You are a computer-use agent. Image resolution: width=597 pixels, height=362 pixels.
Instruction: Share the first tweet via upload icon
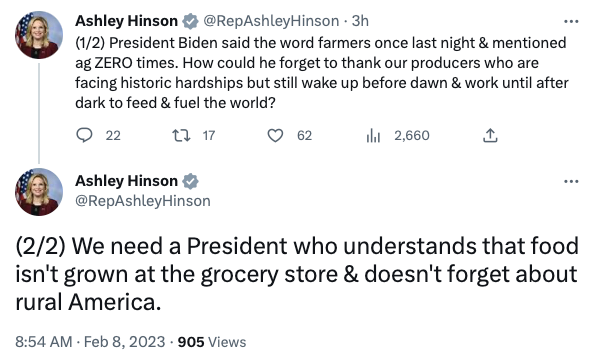(x=490, y=136)
